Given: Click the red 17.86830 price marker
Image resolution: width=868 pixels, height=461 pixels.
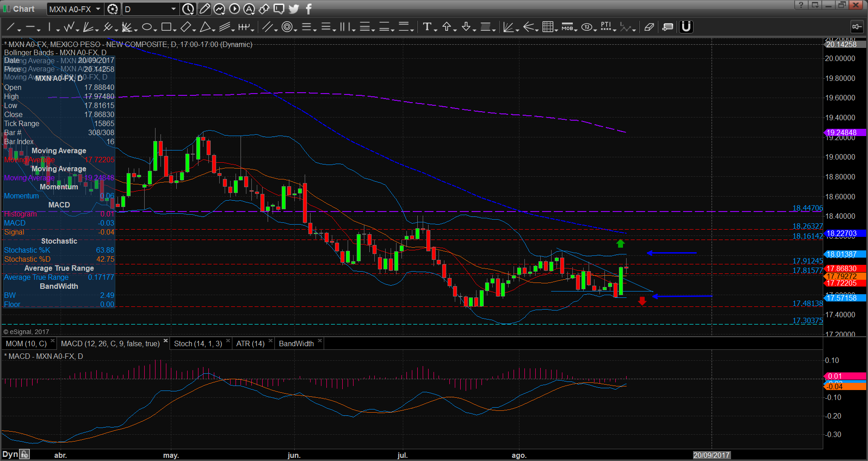Looking at the screenshot, I should pyautogui.click(x=844, y=268).
